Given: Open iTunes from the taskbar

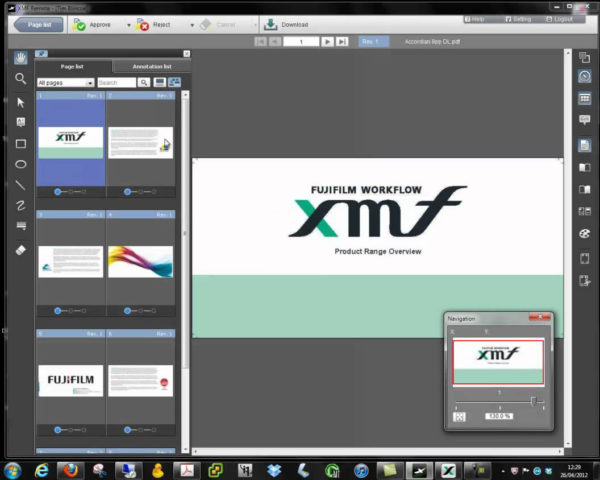Looking at the screenshot, I should tap(361, 470).
